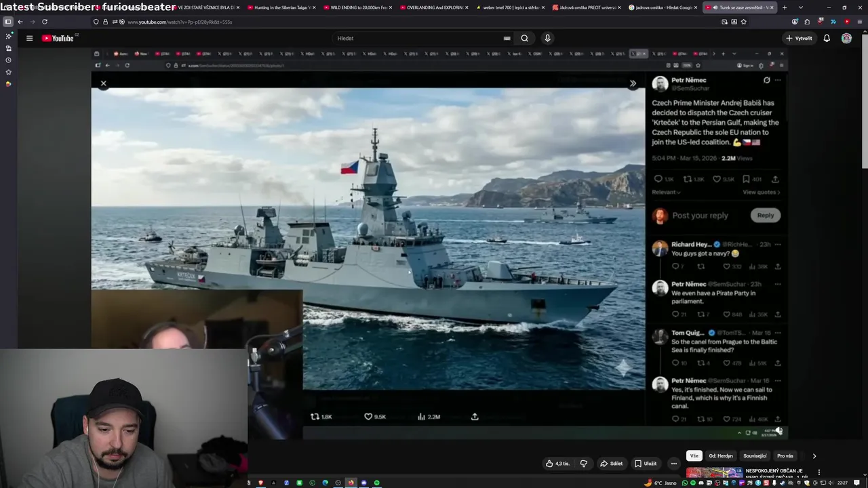Go forward in browser navigation

pyautogui.click(x=32, y=22)
